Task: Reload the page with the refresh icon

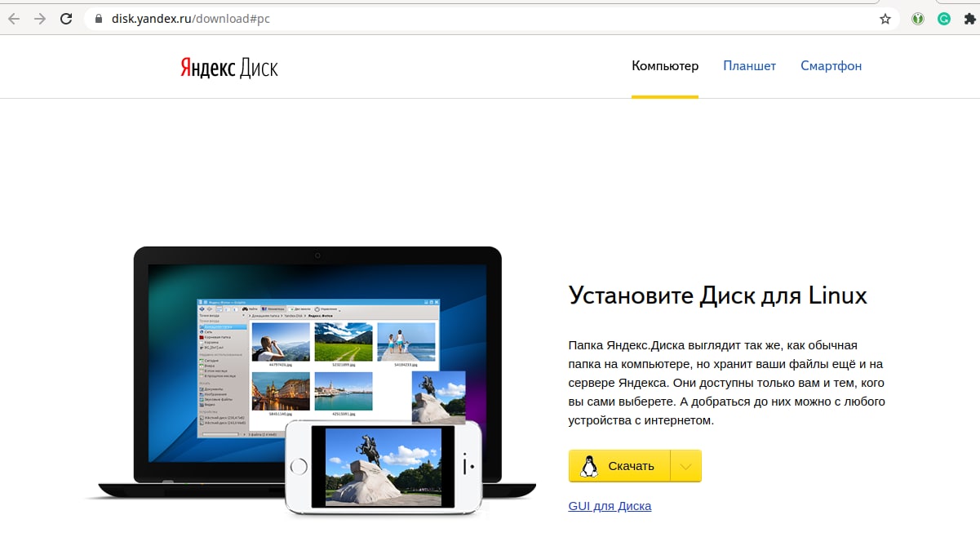Action: pyautogui.click(x=66, y=19)
